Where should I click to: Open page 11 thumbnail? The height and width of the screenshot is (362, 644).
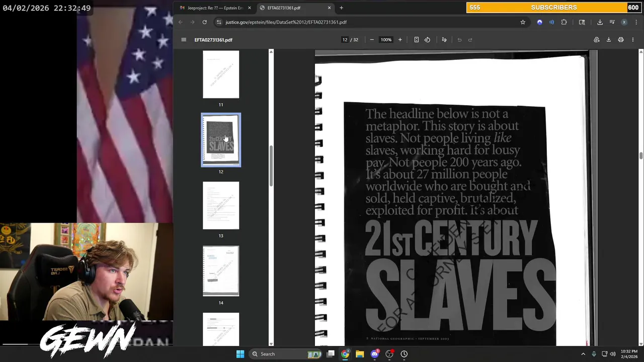[x=221, y=74]
